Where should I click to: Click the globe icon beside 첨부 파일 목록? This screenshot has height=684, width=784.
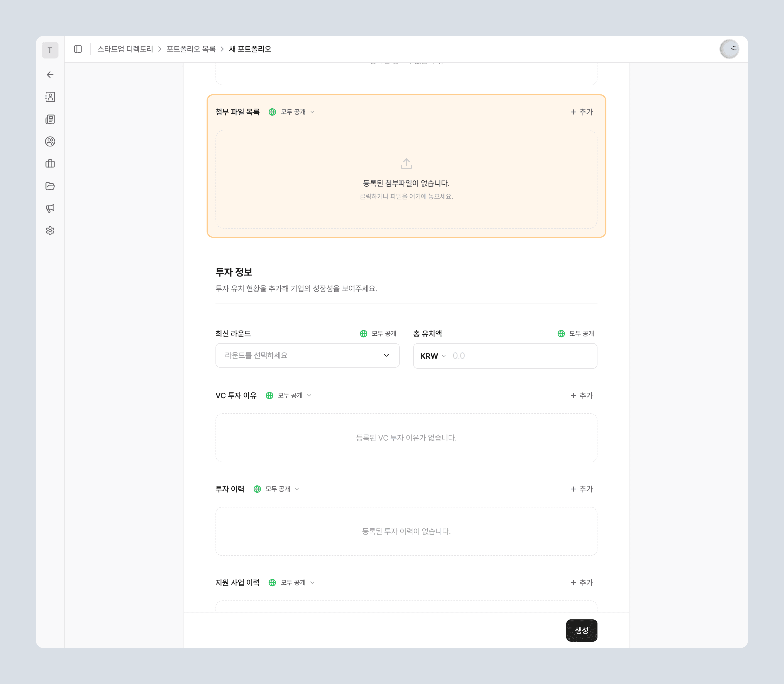coord(272,112)
